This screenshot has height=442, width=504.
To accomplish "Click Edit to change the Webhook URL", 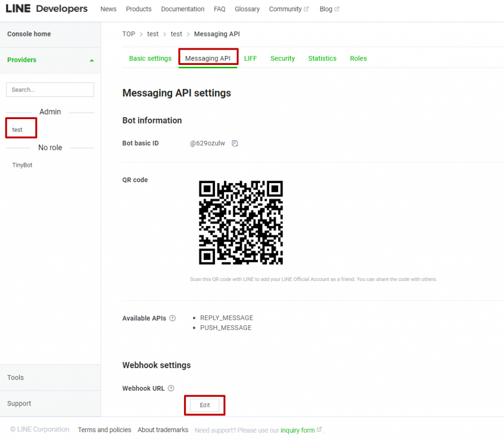I will pyautogui.click(x=204, y=405).
